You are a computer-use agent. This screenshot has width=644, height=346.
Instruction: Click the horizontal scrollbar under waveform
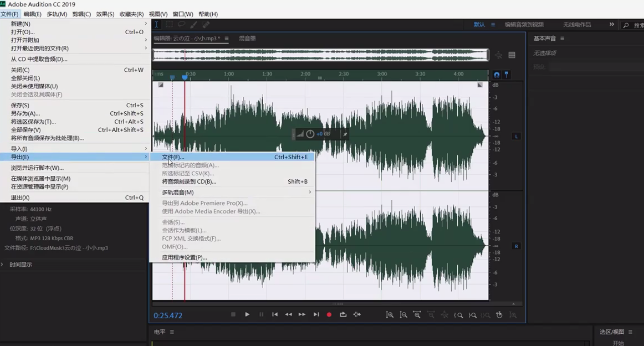click(x=337, y=304)
